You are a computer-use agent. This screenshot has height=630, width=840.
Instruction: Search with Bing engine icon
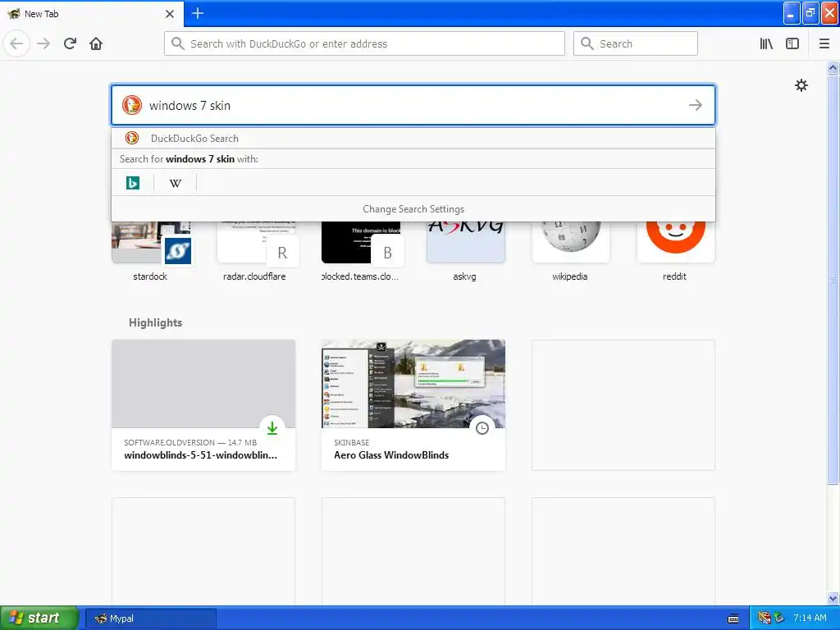tap(133, 183)
